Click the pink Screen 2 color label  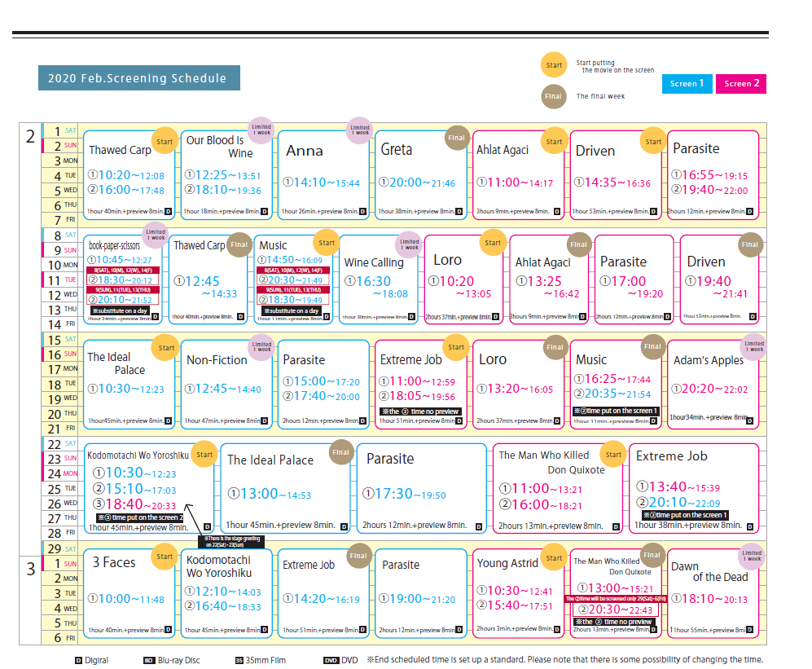pos(741,83)
